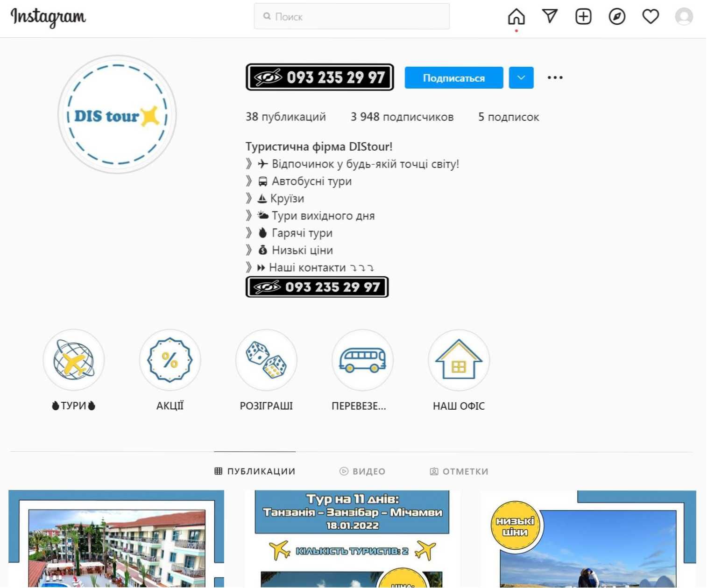The image size is (707, 588).
Task: Open the РОЗІГРАШІ dice highlight
Action: click(x=266, y=360)
